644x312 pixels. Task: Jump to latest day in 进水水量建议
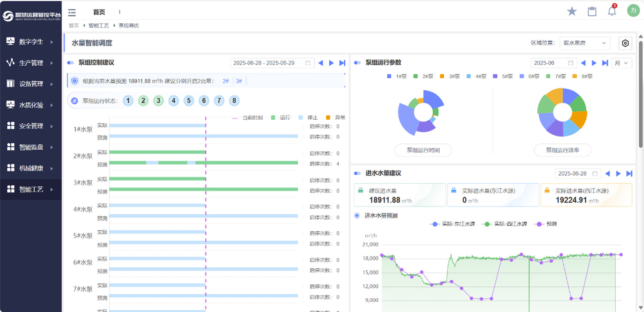[629, 174]
